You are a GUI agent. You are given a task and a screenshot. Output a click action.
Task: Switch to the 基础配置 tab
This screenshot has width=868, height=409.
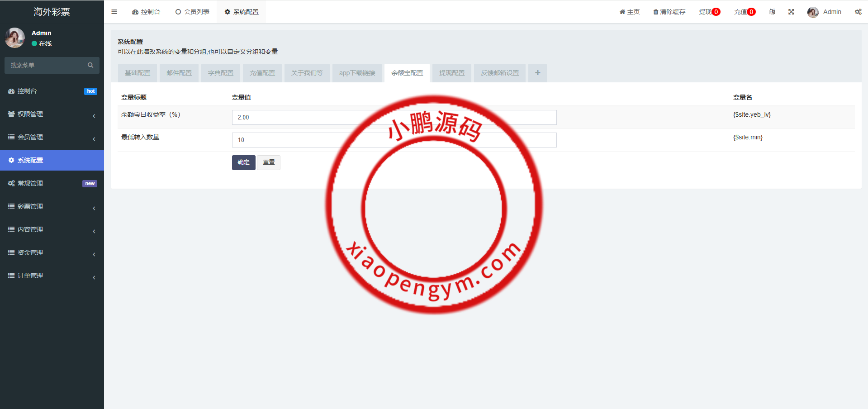[138, 73]
